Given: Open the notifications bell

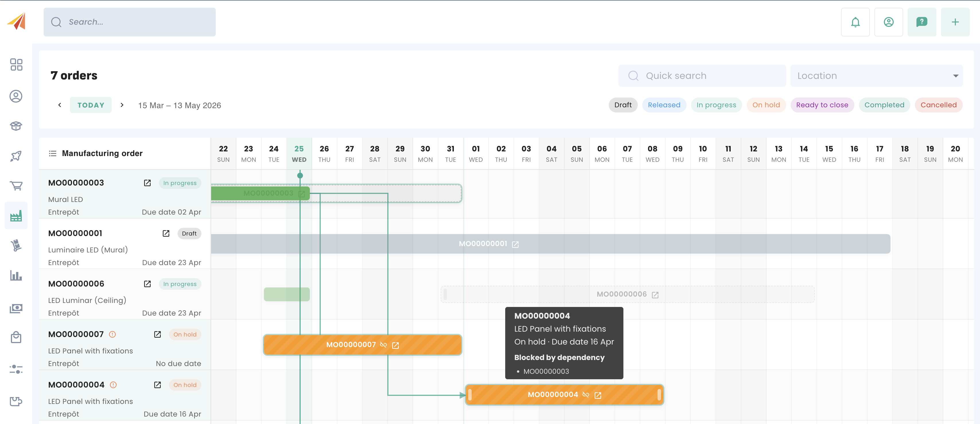Looking at the screenshot, I should (855, 22).
